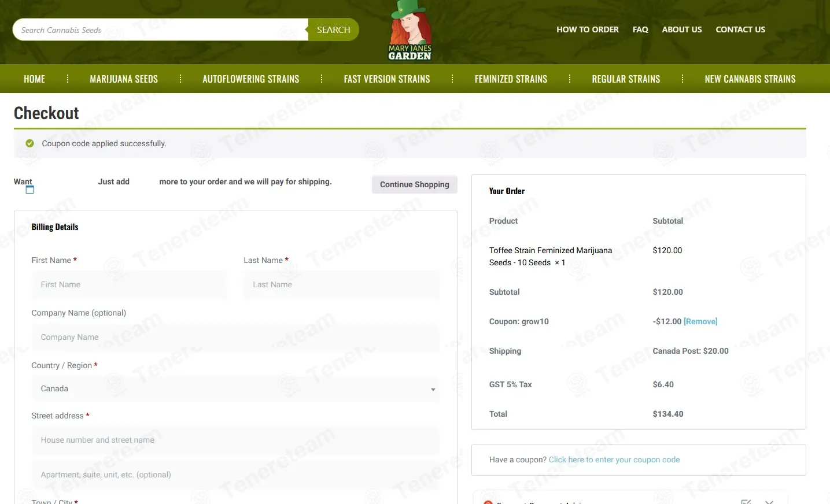Screen dimensions: 830x504
Task: Click the green checkmark success icon
Action: (x=30, y=143)
